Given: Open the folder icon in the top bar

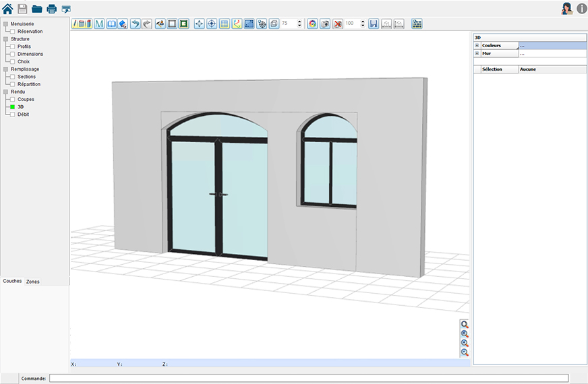Looking at the screenshot, I should [x=37, y=9].
